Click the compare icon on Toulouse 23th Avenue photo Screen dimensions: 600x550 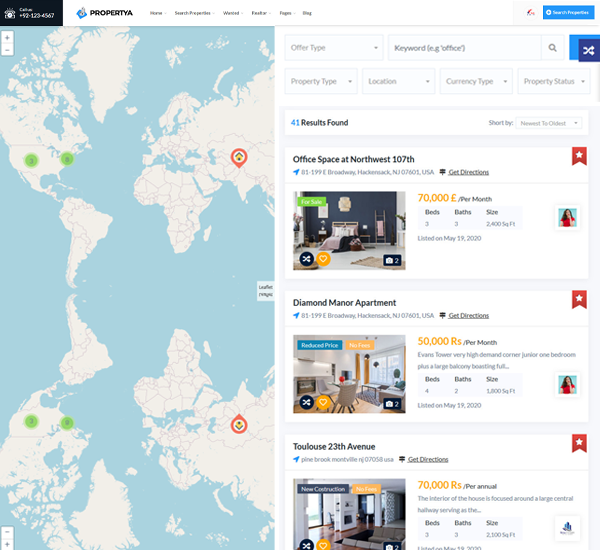click(307, 545)
